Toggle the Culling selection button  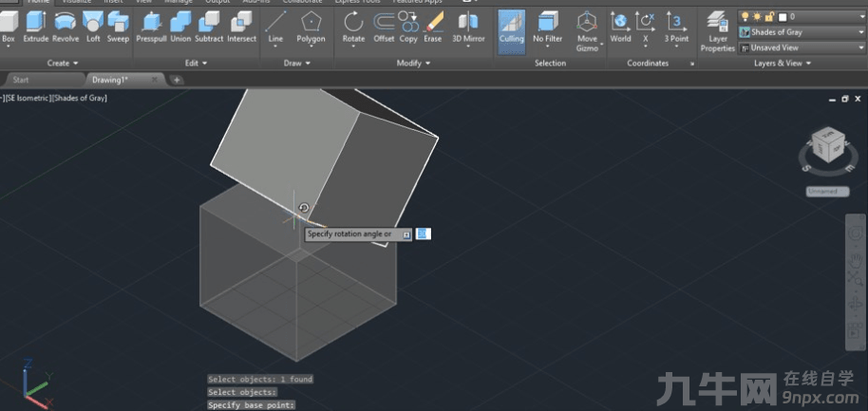tap(512, 31)
